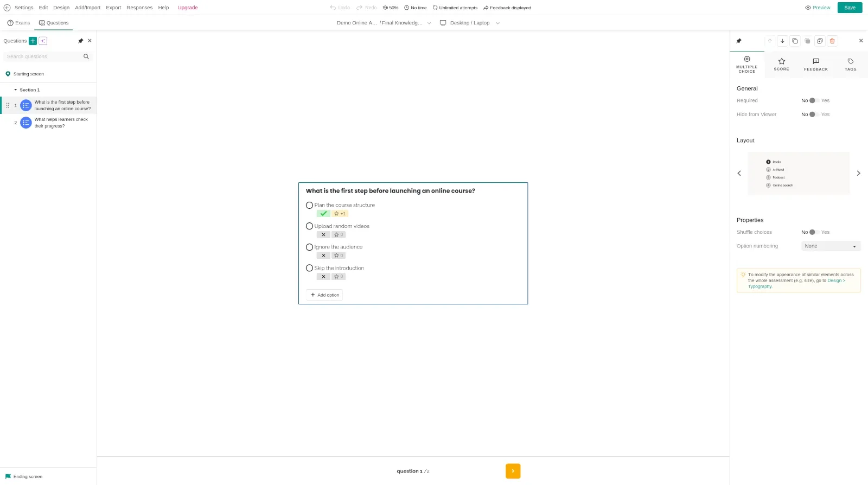Click the star score under 'Upload random videos'
This screenshot has width=868, height=485.
point(339,235)
